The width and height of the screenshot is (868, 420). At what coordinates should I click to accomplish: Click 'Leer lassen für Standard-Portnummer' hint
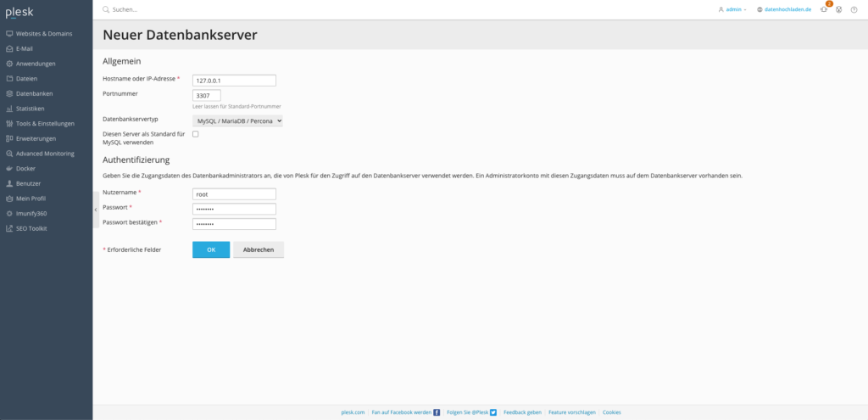[x=237, y=106]
